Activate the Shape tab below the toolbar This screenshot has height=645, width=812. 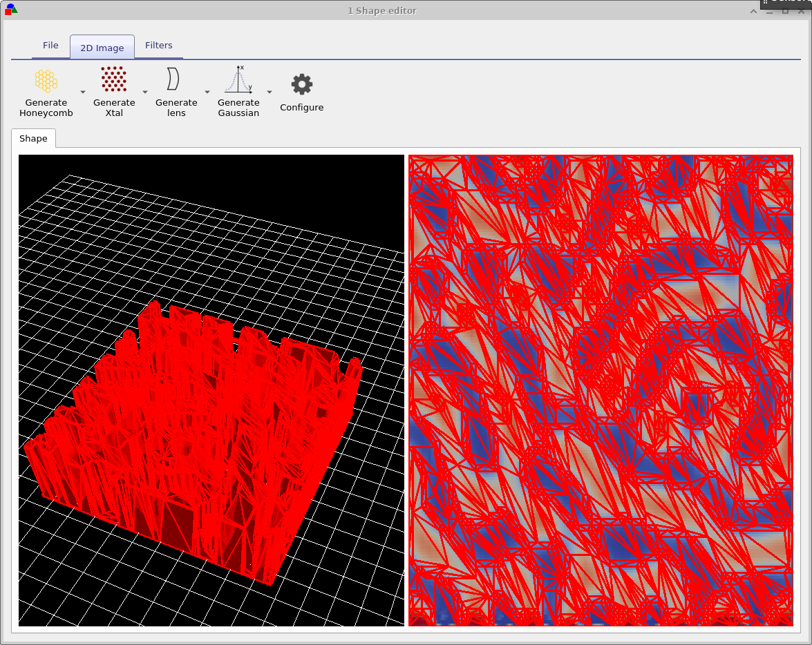33,138
